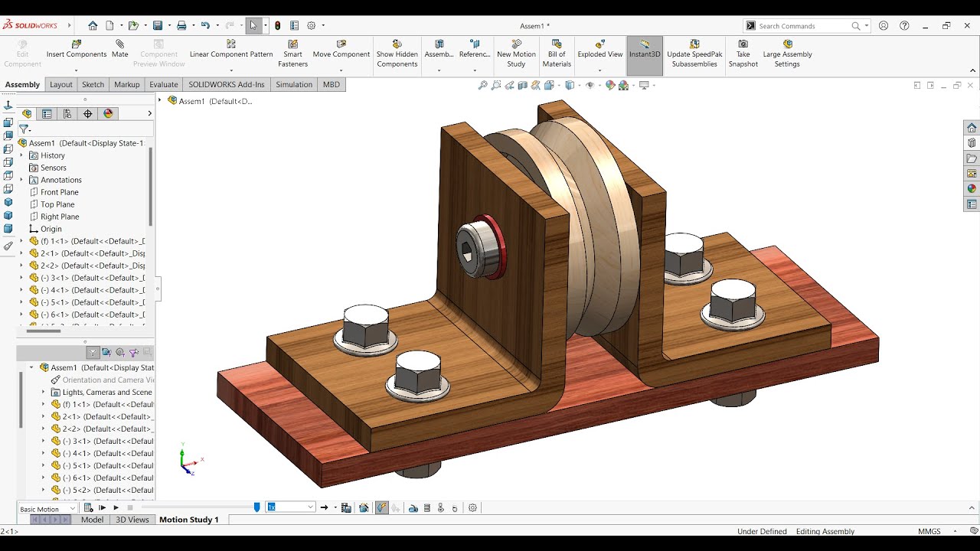Open the SOLIDWORKS Add-Ins tab
Image resolution: width=980 pixels, height=551 pixels.
(227, 85)
